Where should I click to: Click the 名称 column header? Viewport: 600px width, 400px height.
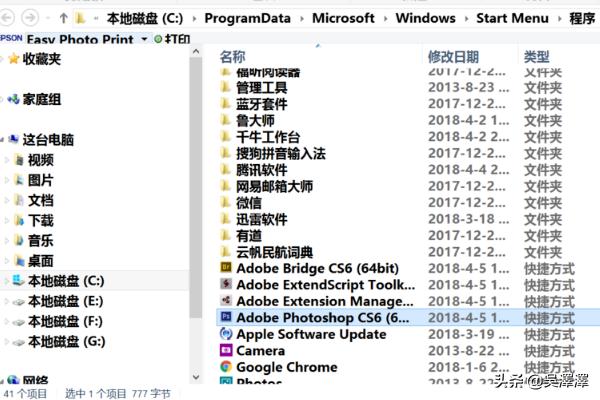(232, 57)
